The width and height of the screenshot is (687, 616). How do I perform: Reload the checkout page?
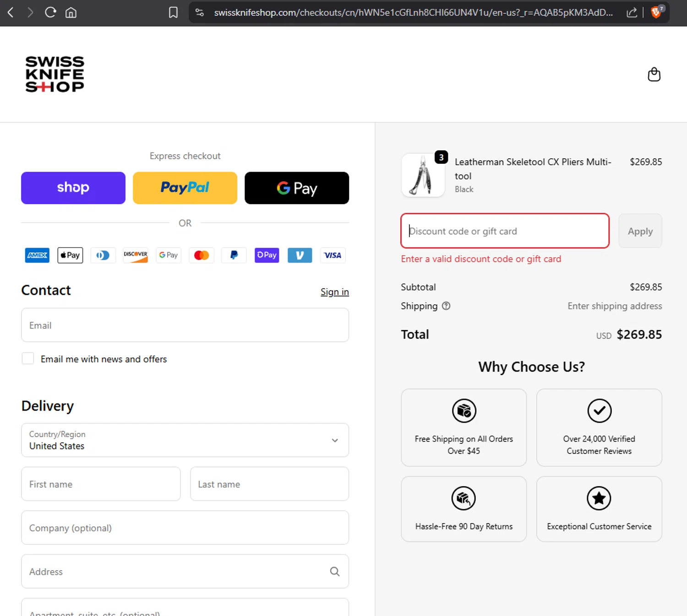point(50,12)
